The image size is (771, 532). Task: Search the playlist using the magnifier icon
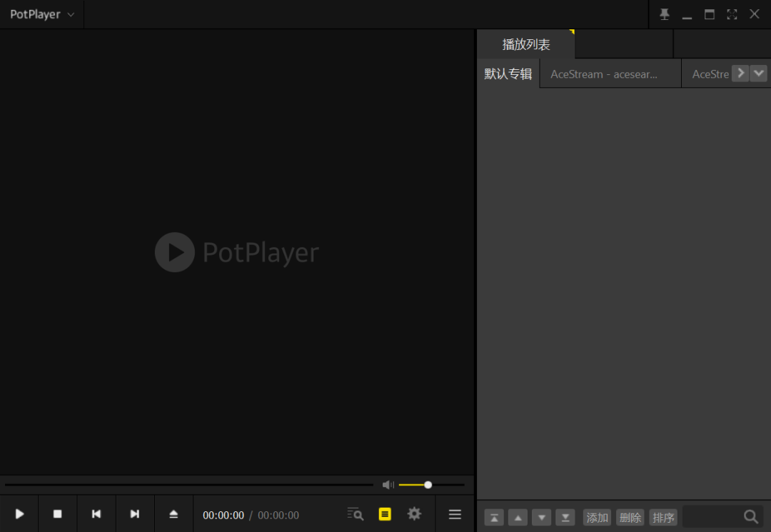coord(750,516)
